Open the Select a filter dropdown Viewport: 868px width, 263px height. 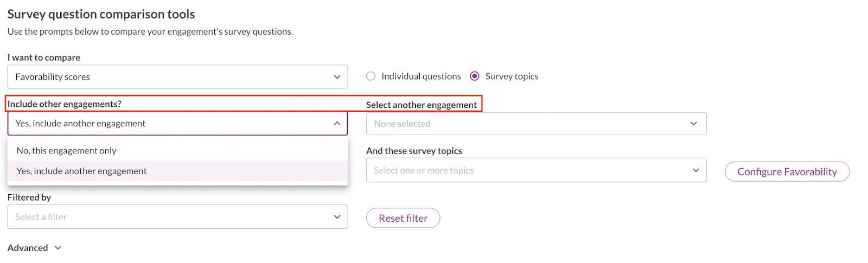coord(177,217)
